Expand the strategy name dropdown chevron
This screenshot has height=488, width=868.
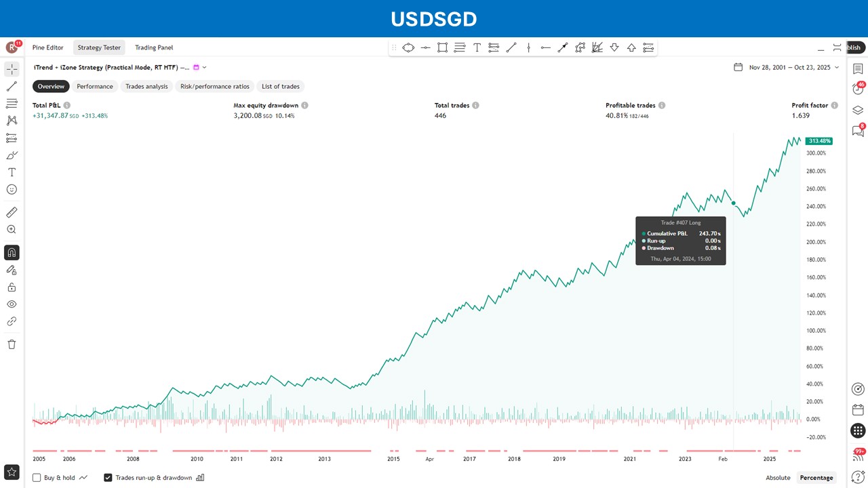204,67
